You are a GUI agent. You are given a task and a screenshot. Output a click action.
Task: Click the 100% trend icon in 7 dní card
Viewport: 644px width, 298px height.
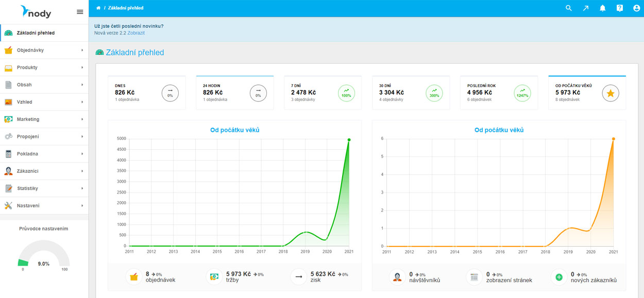pyautogui.click(x=346, y=93)
